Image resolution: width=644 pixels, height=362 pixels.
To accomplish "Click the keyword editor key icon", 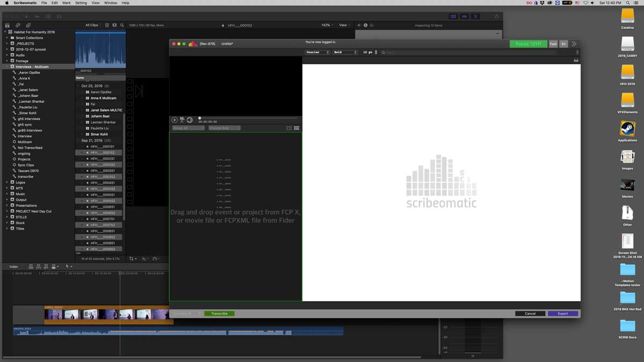I will [x=37, y=17].
